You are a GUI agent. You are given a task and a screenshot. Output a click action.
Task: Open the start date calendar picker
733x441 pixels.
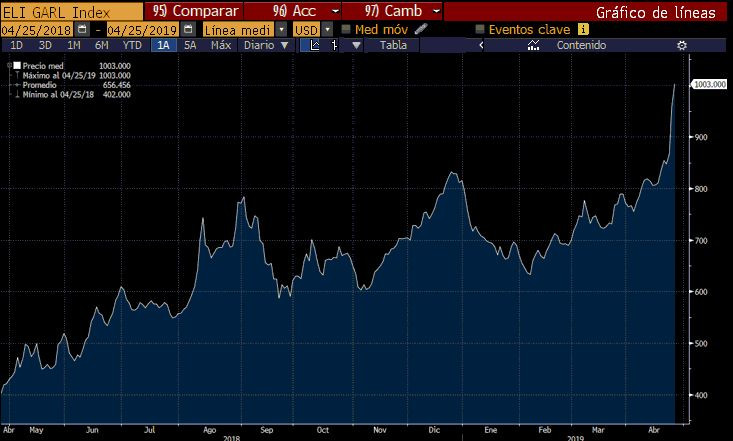point(83,30)
